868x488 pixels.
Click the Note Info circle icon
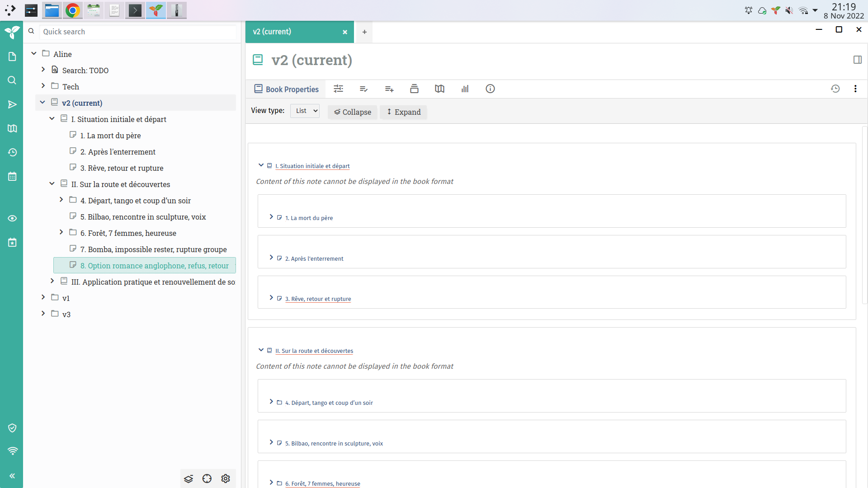(x=490, y=89)
